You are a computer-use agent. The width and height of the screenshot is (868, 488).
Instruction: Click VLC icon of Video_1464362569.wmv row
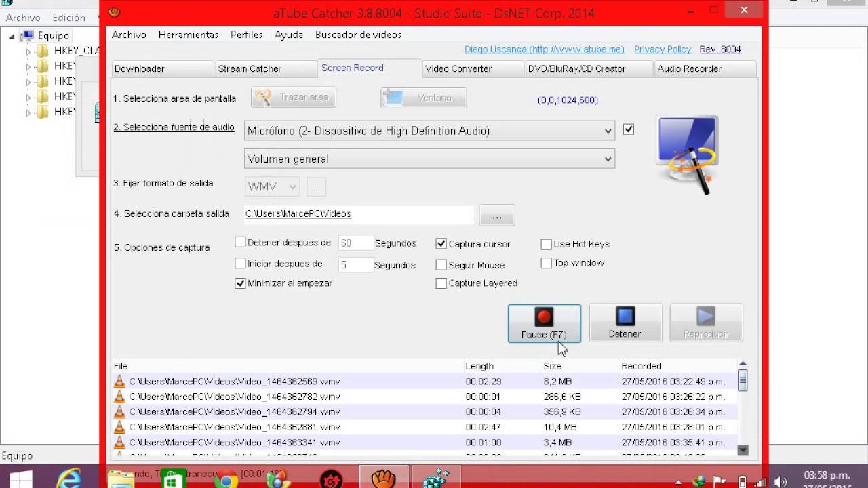119,382
